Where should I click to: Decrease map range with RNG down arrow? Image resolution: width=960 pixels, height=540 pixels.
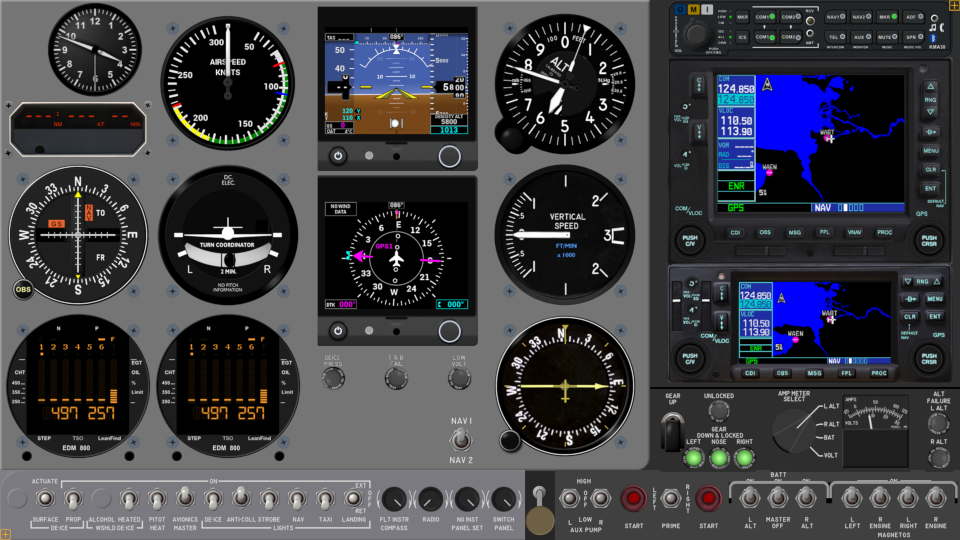(930, 111)
